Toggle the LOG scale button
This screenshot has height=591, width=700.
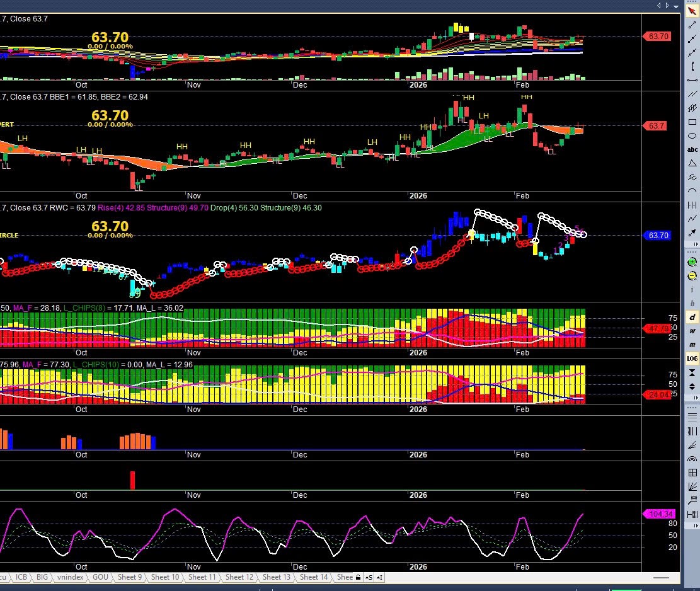692,359
